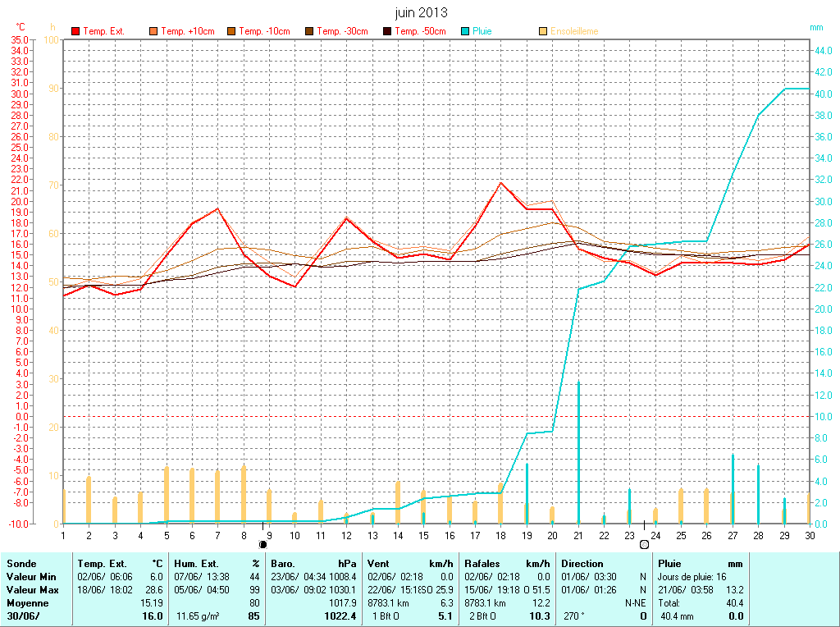Click day 18 on the x-axis

(x=500, y=535)
